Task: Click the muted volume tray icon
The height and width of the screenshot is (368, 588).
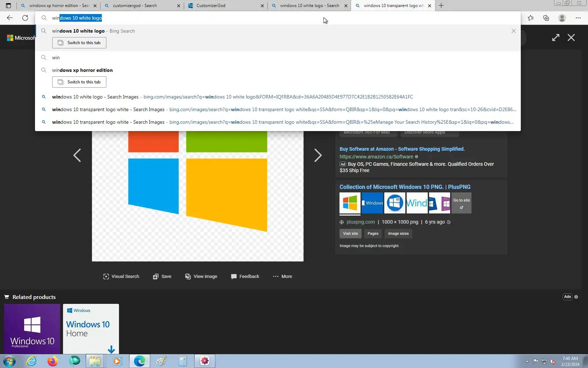Action: pos(553,361)
